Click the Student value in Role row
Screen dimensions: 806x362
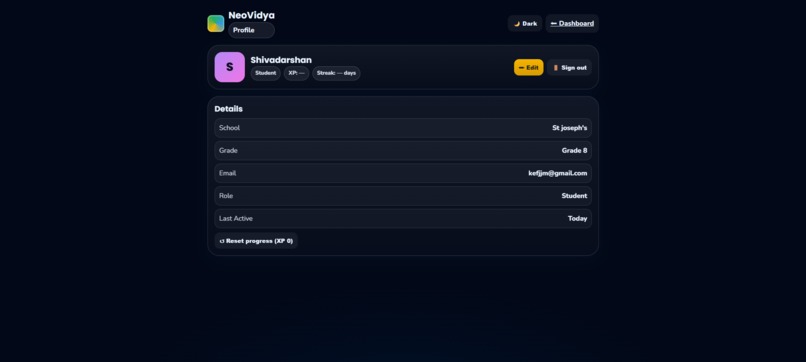[574, 196]
